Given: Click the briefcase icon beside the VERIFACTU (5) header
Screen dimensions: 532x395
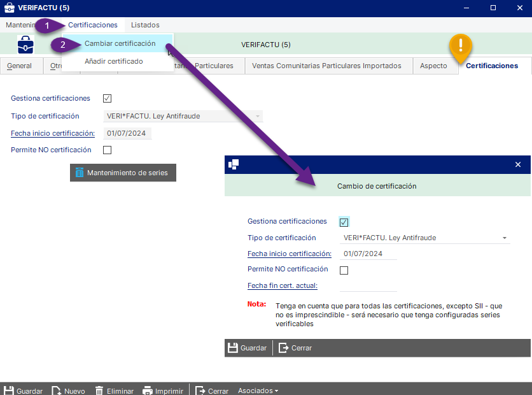Looking at the screenshot, I should click(25, 45).
